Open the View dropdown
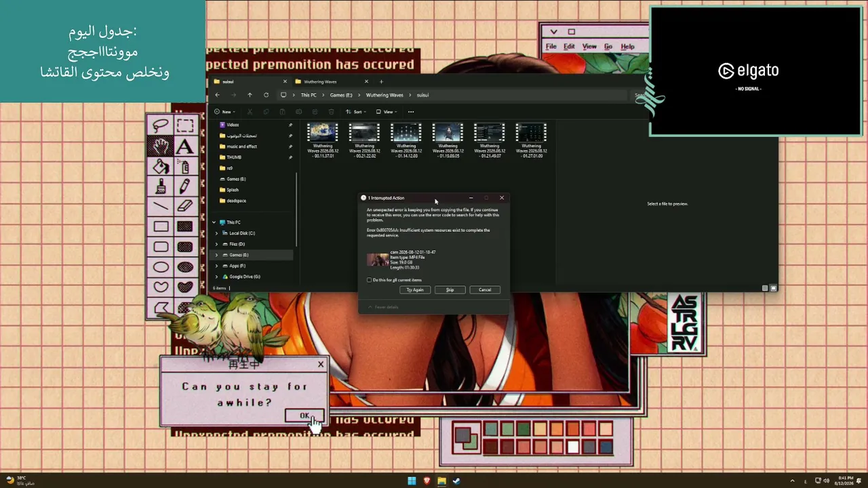The height and width of the screenshot is (488, 868). 386,112
